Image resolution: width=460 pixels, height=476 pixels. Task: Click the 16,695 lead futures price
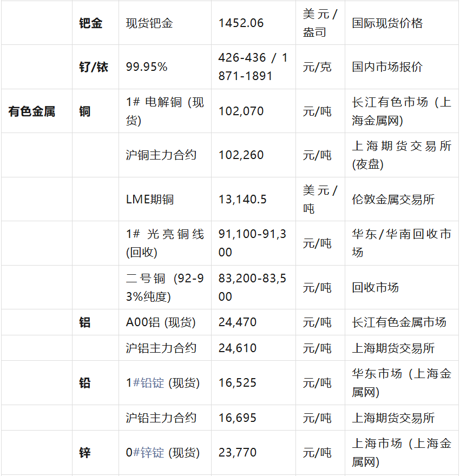point(238,418)
